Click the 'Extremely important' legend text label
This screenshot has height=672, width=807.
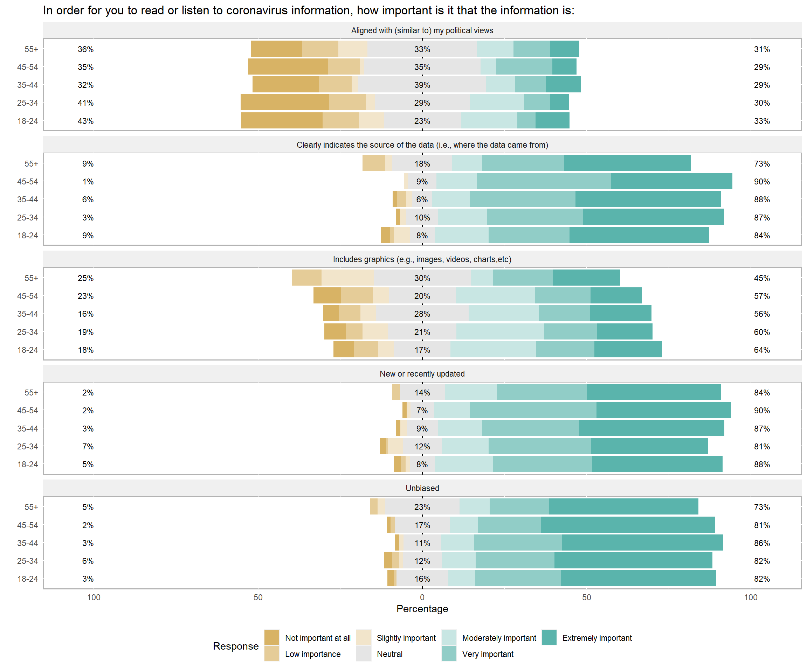click(597, 638)
